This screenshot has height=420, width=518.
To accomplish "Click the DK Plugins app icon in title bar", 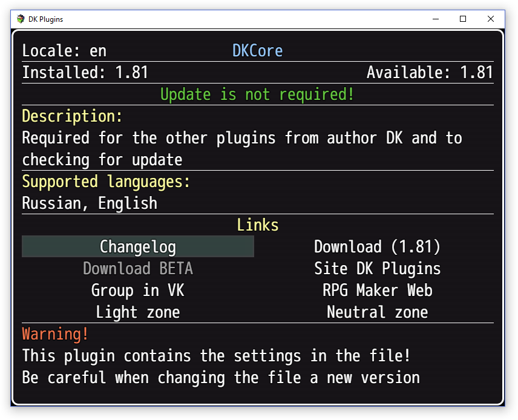I will [x=21, y=19].
